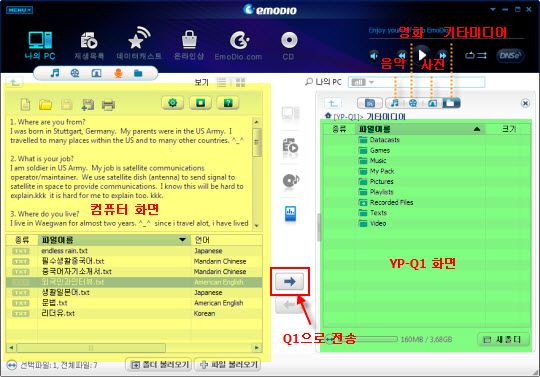Click the save-as floppy disk icon

click(87, 104)
